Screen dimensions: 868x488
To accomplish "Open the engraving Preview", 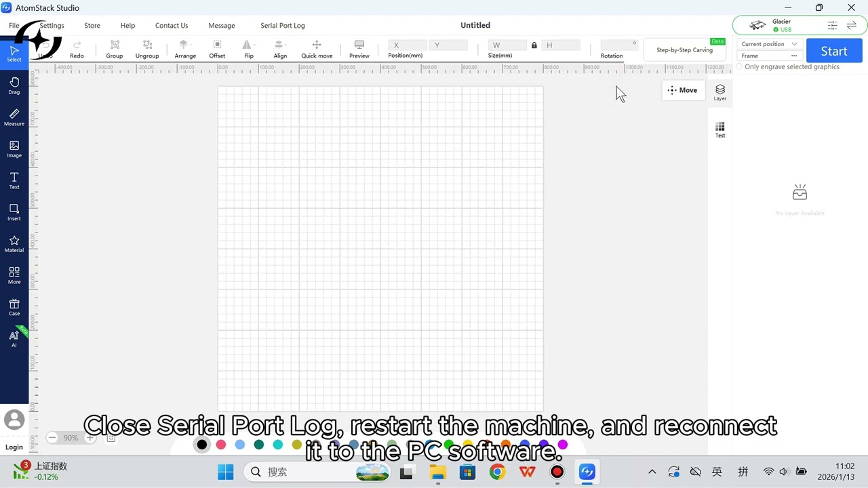I will (359, 49).
